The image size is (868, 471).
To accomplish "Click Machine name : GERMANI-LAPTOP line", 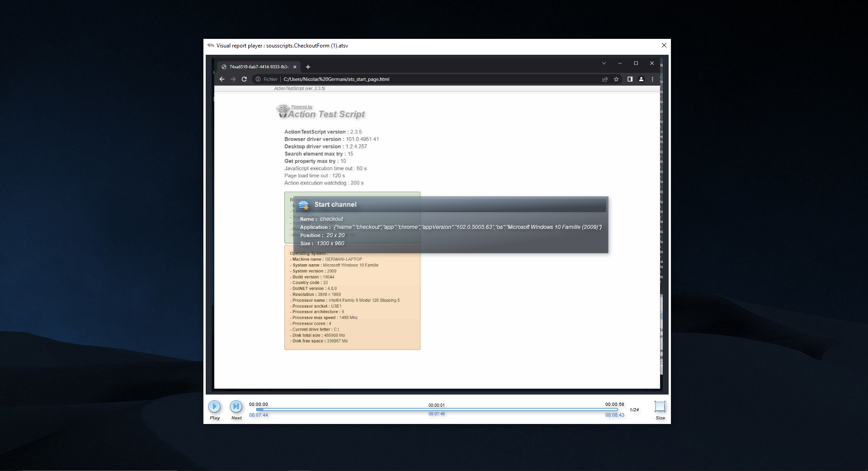I will click(x=326, y=259).
